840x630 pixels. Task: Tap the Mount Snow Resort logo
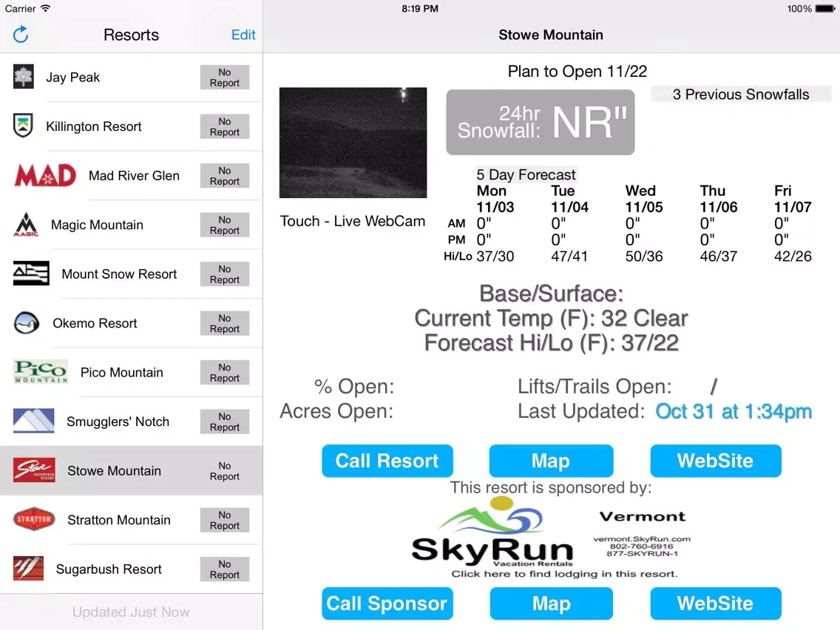click(x=31, y=273)
